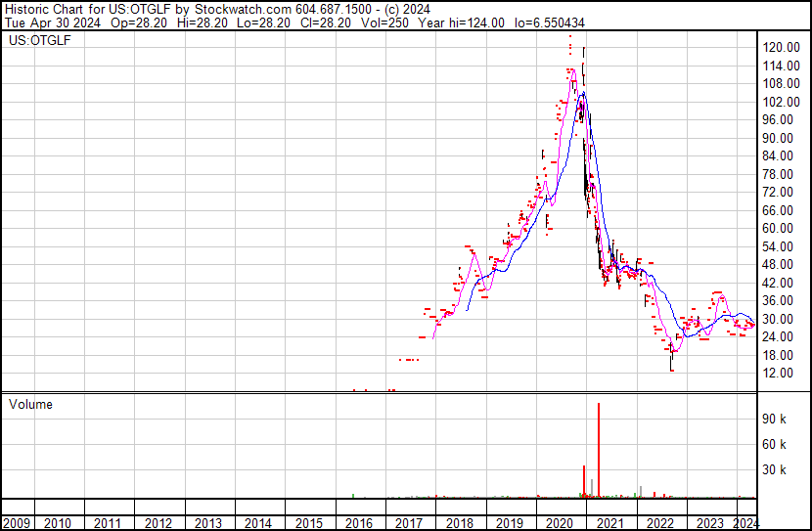Select the 2021 year label on axis
812x531 pixels.
610,523
